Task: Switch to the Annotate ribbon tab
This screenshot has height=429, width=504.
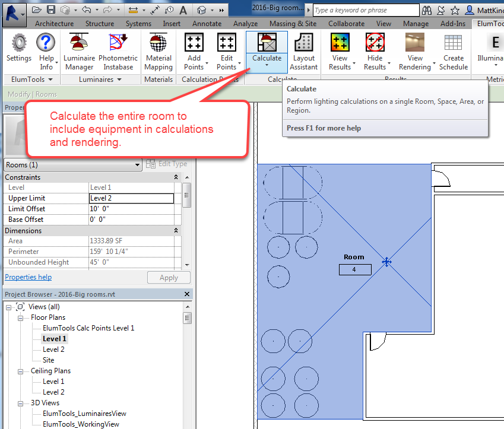Action: tap(207, 24)
